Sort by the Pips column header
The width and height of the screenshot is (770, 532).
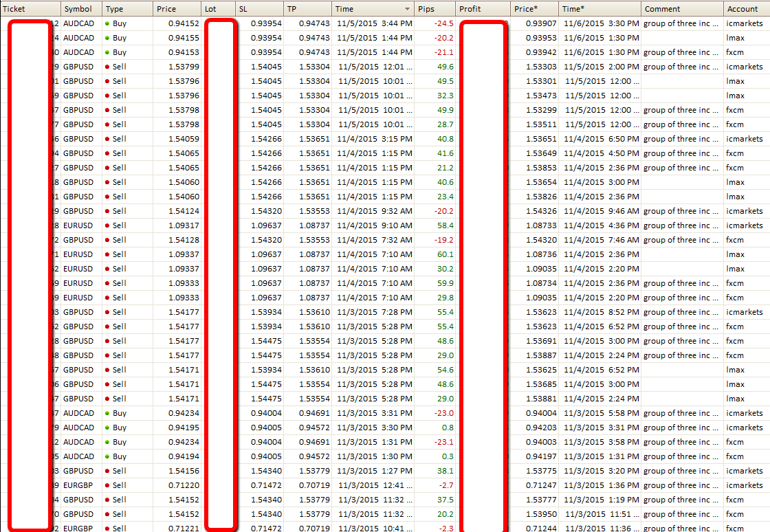(435, 9)
